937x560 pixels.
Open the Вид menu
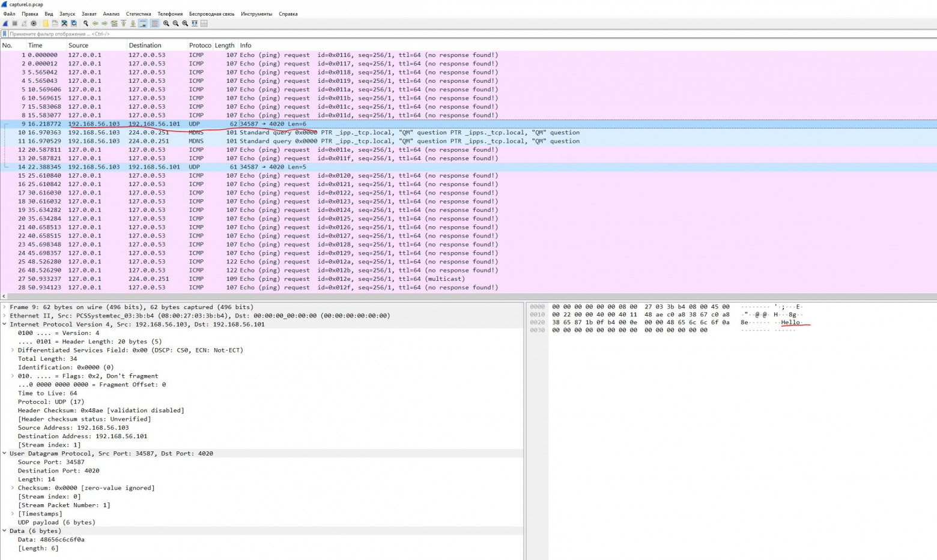click(49, 14)
